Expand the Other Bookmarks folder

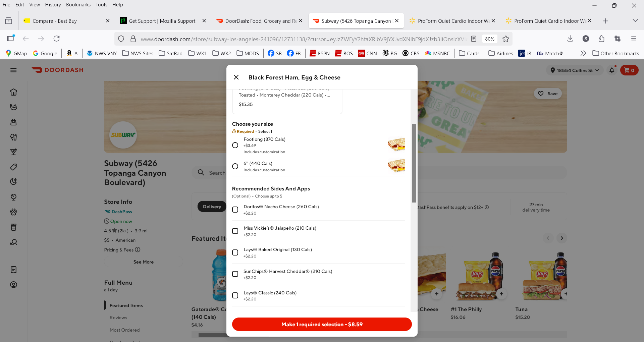click(x=615, y=53)
